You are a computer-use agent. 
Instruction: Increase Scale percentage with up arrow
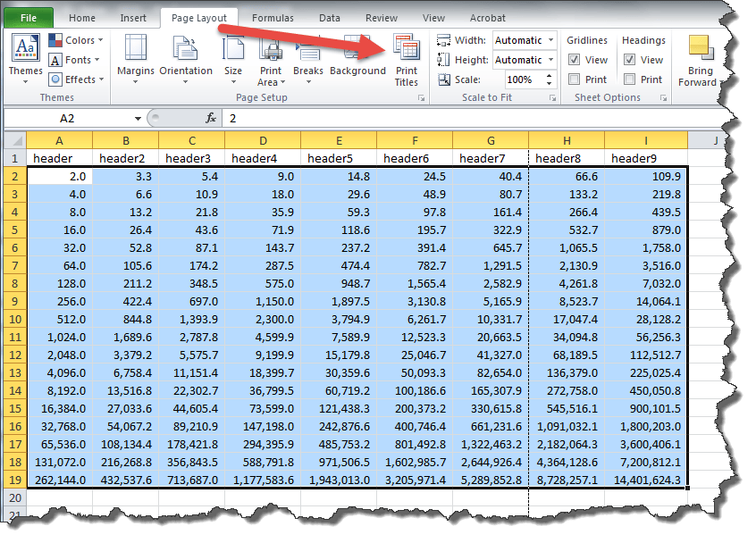(x=550, y=76)
